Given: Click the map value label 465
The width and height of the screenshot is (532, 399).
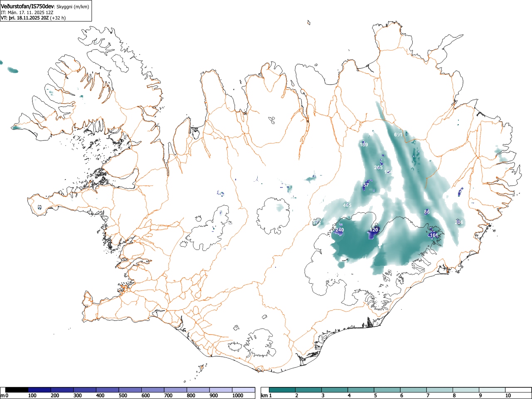Looking at the screenshot, I should coord(347,205).
